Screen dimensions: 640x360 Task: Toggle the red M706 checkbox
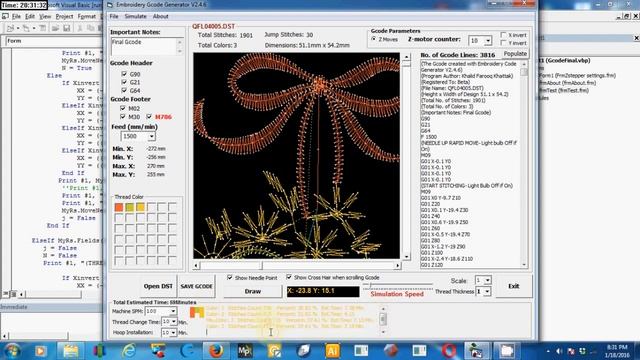tap(149, 117)
